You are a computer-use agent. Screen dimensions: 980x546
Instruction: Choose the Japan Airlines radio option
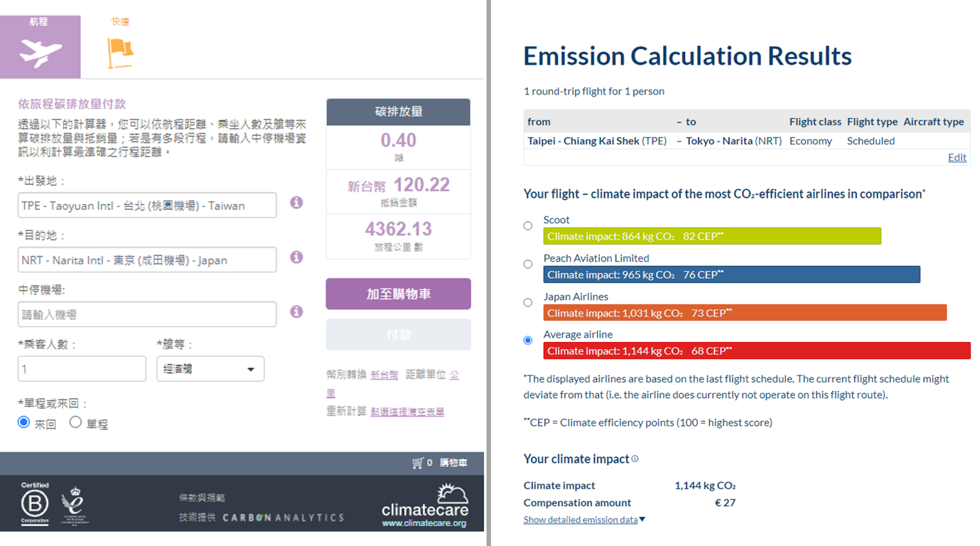coord(527,303)
